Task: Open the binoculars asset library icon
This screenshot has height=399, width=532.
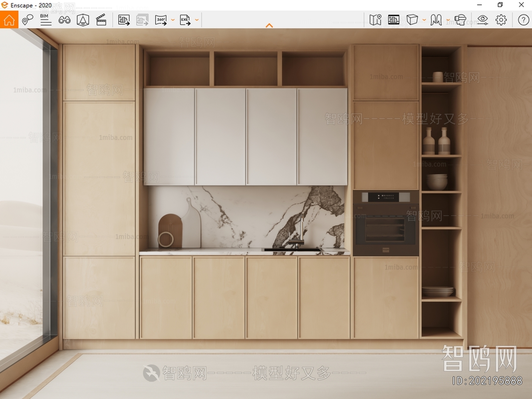Action: [64, 20]
